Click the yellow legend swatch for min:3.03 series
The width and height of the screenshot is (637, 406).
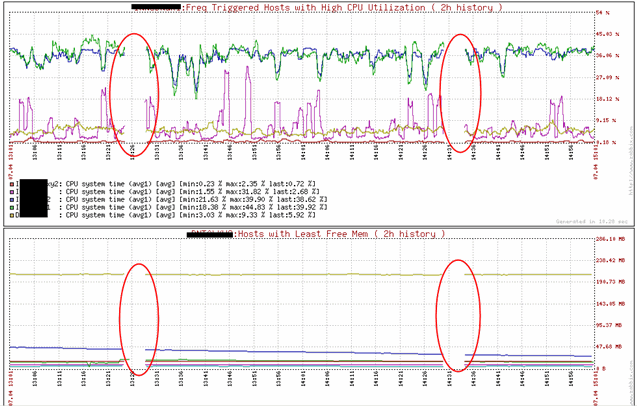(11, 215)
